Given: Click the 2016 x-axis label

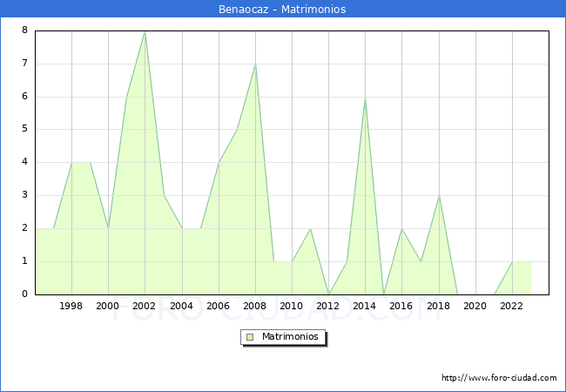Looking at the screenshot, I should (x=401, y=306).
